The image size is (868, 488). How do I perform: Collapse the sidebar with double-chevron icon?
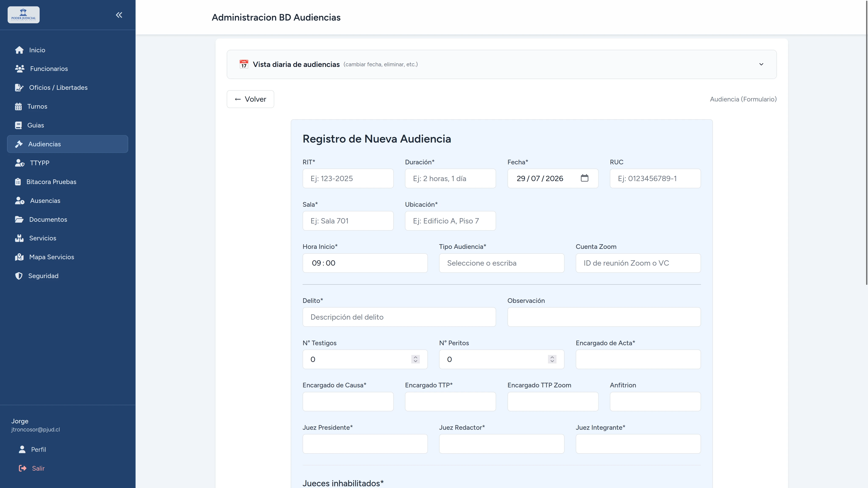119,15
